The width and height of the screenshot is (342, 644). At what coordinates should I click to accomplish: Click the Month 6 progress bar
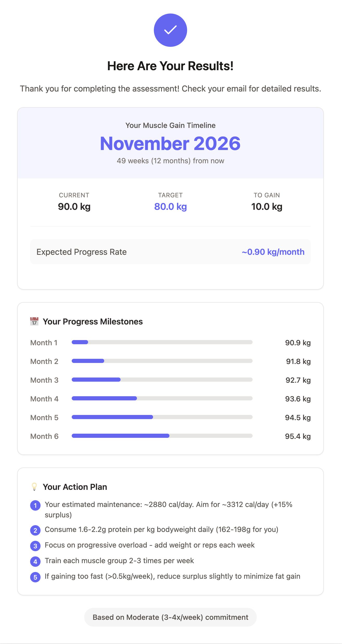(162, 436)
